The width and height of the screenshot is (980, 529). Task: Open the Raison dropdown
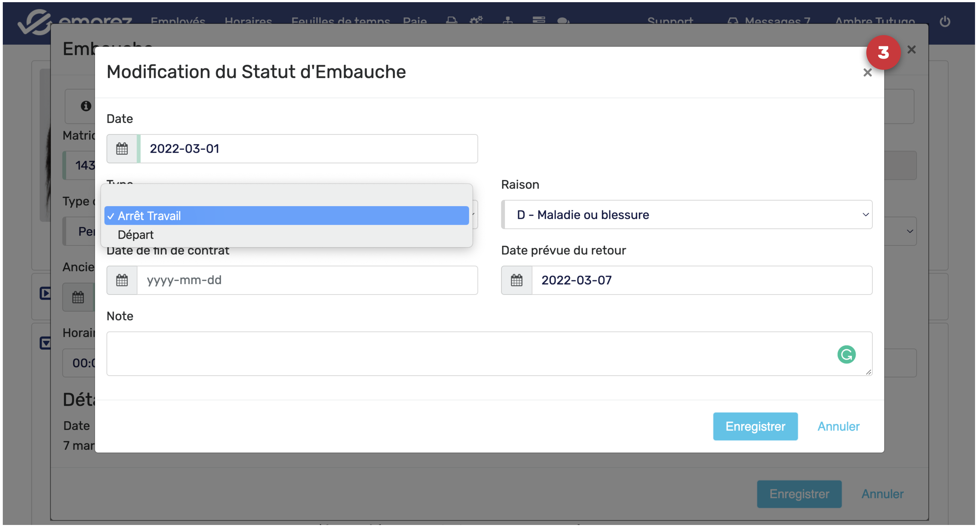point(687,215)
